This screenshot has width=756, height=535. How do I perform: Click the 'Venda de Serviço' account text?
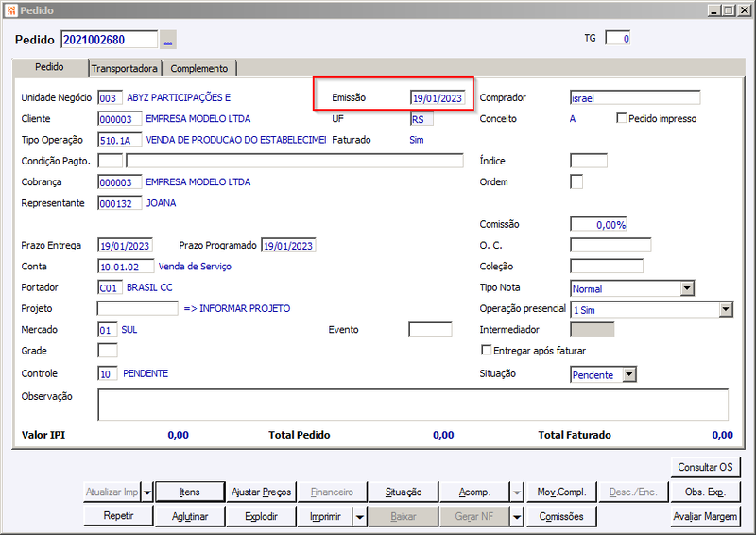pyautogui.click(x=195, y=267)
